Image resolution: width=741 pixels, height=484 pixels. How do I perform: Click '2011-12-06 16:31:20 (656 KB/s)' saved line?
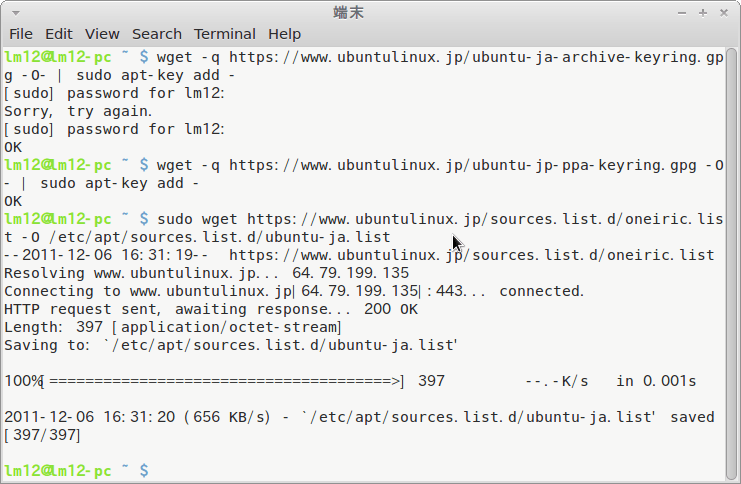pos(359,416)
